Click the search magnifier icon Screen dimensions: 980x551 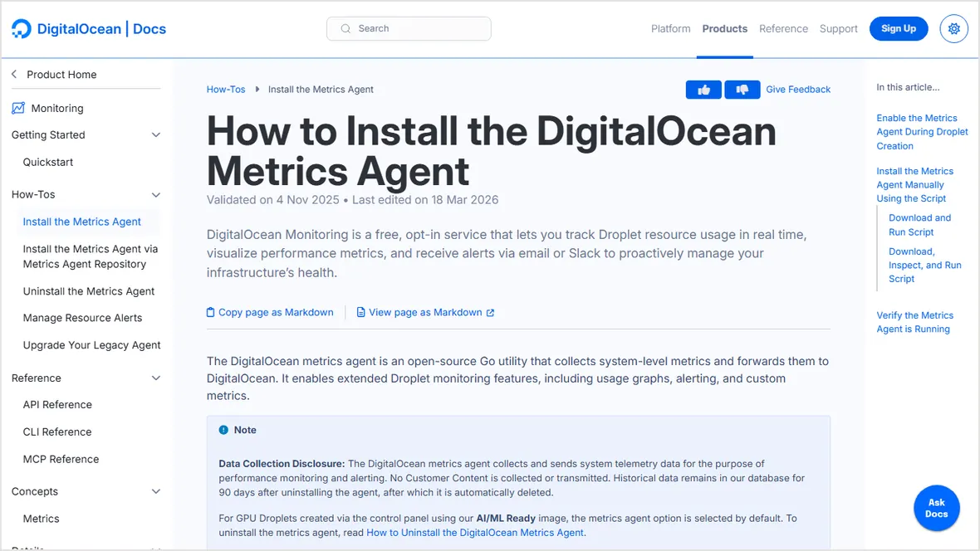345,29
